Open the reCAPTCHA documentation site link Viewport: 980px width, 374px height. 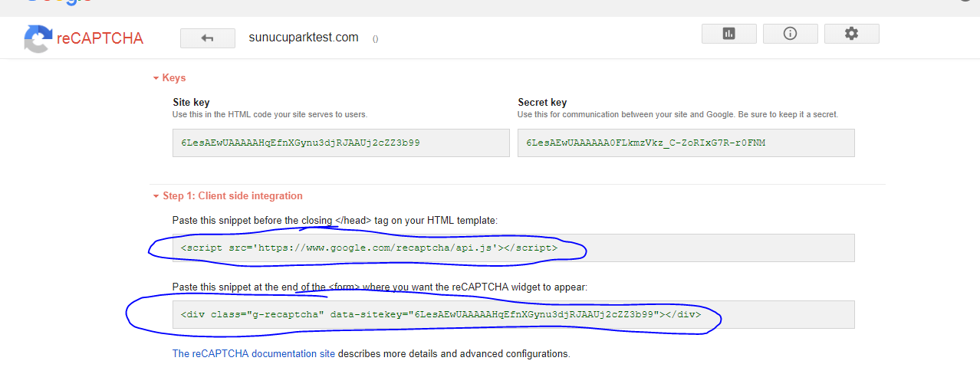tap(254, 354)
